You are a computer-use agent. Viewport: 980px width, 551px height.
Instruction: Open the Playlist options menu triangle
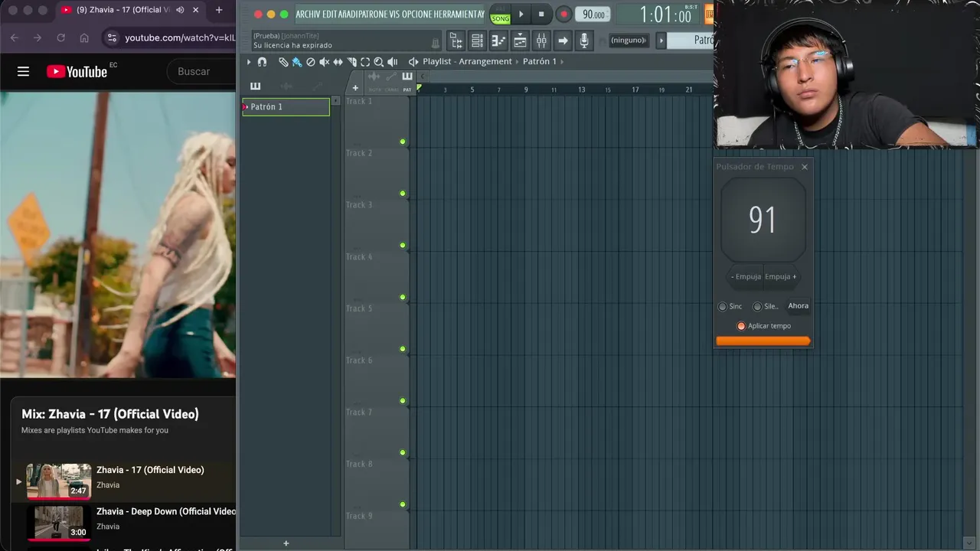coord(248,62)
